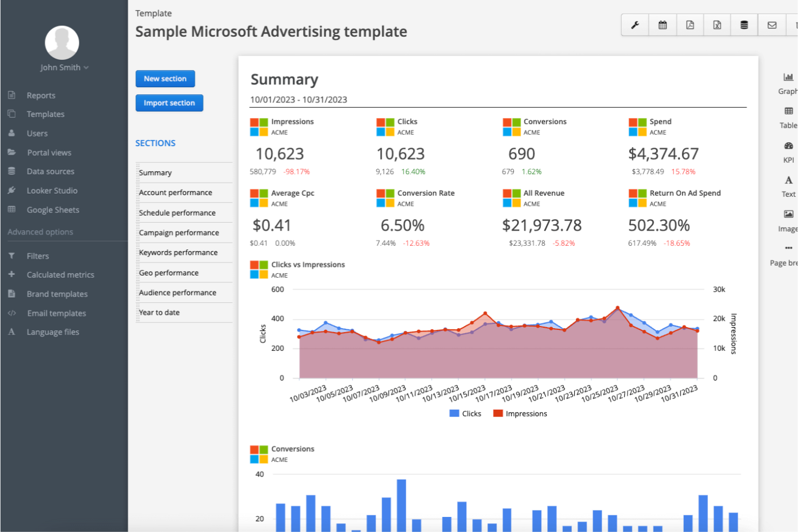The height and width of the screenshot is (532, 798).
Task: Open the Year to date section
Action: (x=159, y=312)
